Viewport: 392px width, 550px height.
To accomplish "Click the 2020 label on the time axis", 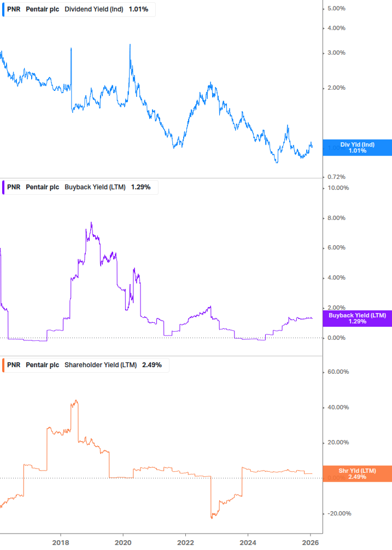I will pos(123,543).
